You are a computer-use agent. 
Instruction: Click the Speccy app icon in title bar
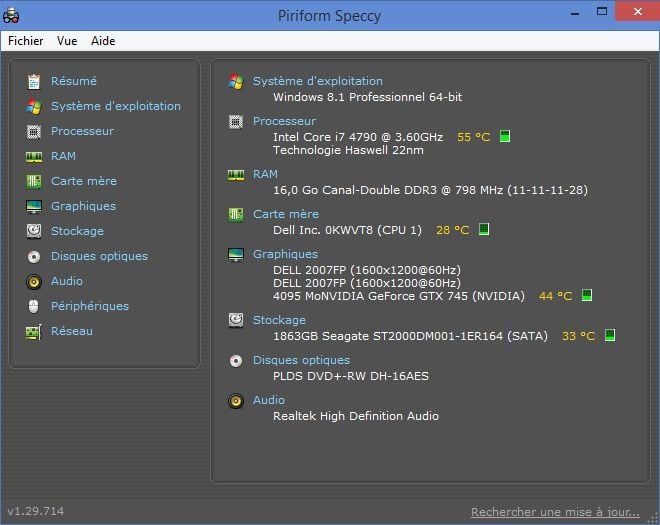[x=11, y=16]
